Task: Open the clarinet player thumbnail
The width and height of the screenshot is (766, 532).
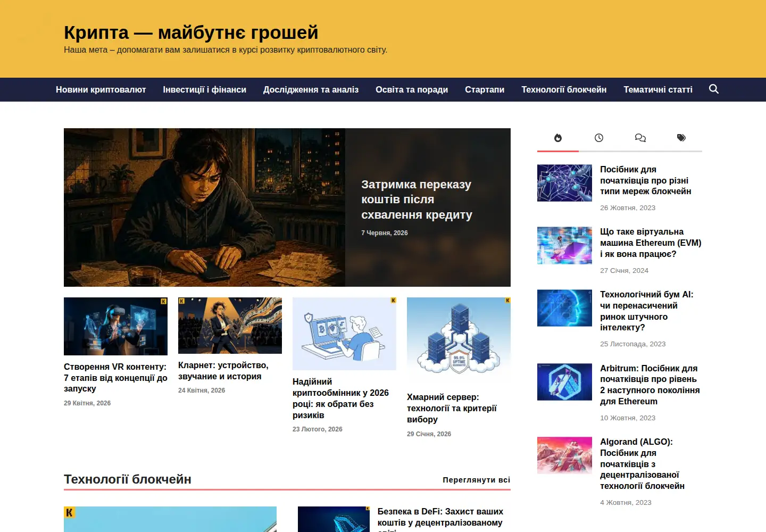Action: click(x=230, y=326)
